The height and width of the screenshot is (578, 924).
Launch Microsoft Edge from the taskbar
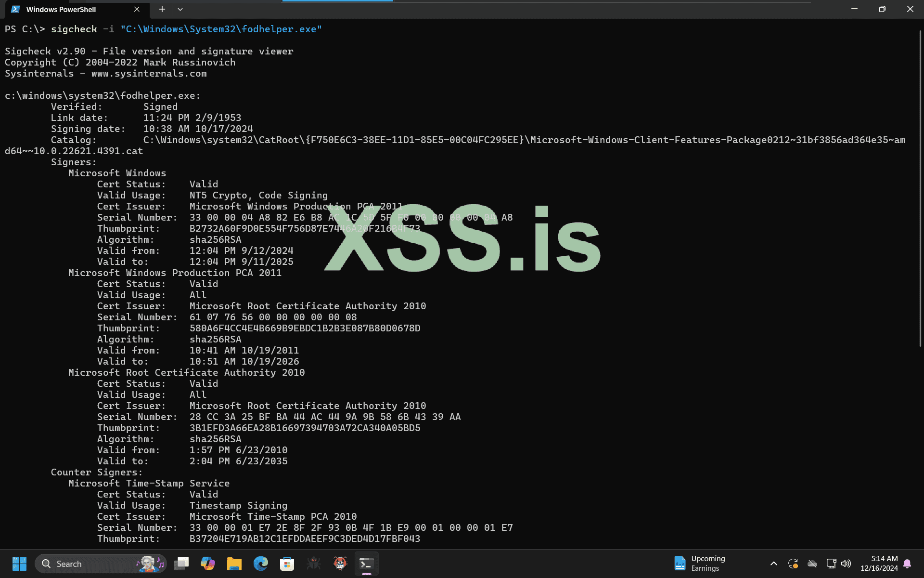tap(261, 564)
